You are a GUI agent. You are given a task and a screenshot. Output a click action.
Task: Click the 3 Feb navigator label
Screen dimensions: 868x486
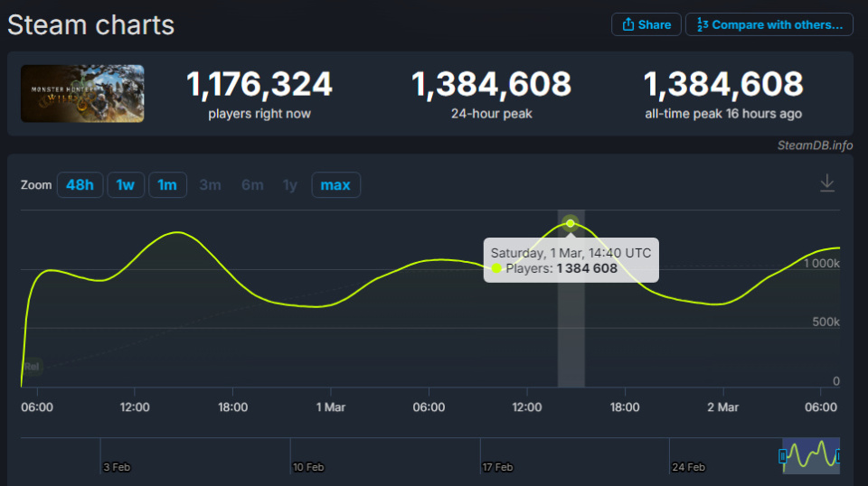(x=117, y=467)
